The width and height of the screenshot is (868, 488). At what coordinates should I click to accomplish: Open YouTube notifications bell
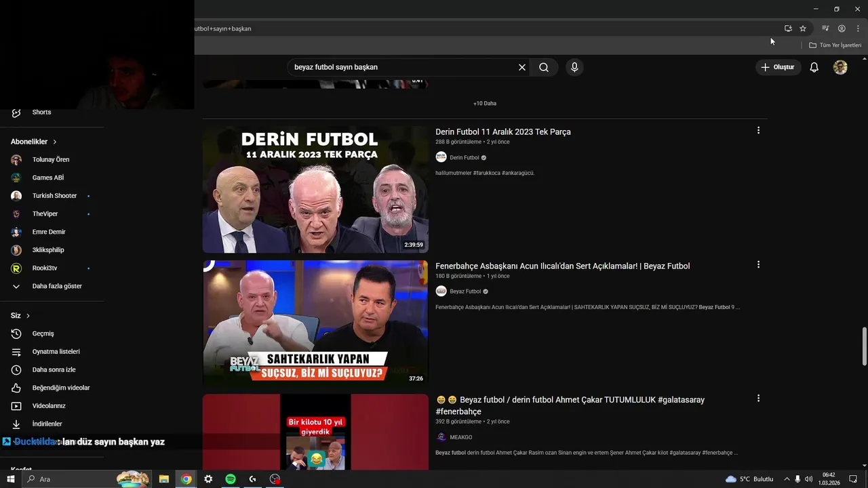(x=814, y=67)
